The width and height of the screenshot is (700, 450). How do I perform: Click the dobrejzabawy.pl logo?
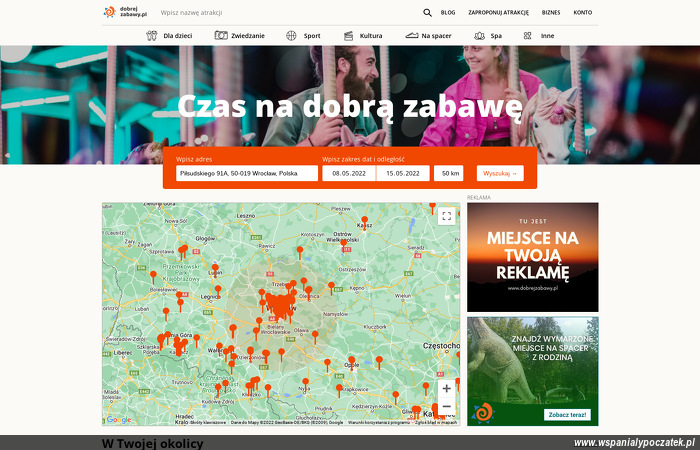click(125, 12)
